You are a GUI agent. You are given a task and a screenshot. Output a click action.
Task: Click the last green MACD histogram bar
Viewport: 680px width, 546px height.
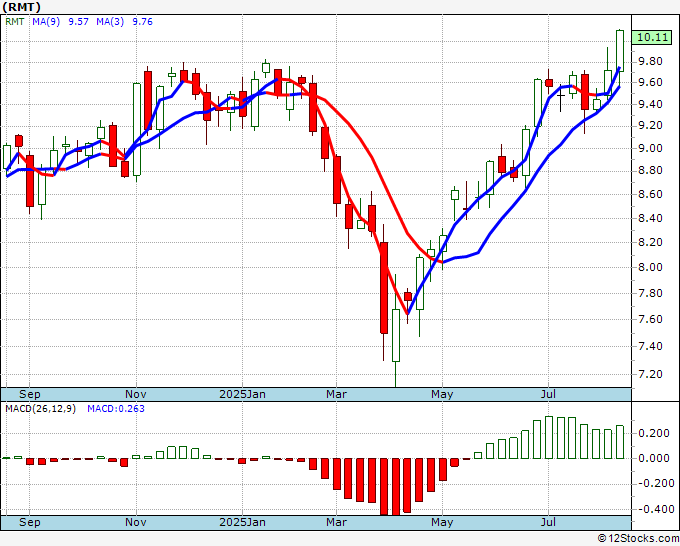620,442
